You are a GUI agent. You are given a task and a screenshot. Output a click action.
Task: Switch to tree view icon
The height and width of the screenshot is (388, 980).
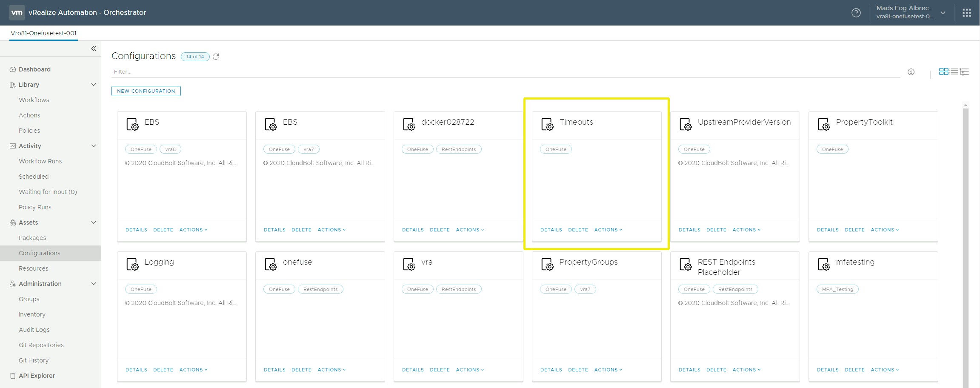point(964,71)
